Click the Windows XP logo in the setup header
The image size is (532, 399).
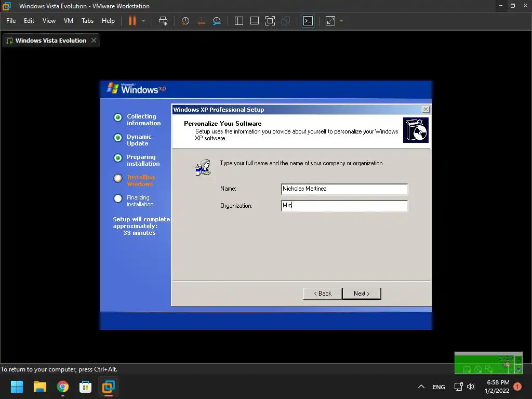(x=137, y=88)
